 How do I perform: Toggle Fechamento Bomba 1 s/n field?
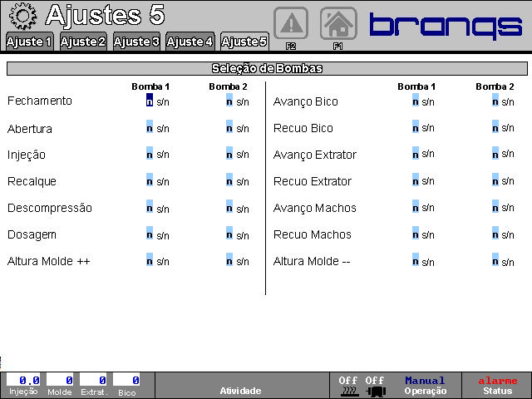click(x=150, y=101)
